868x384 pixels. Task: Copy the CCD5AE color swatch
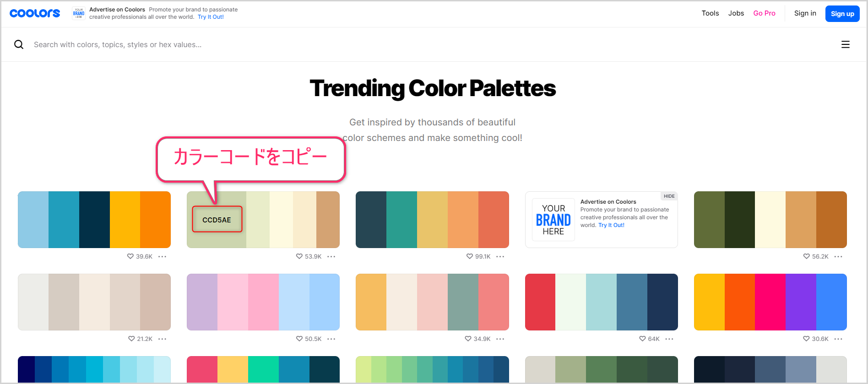click(x=217, y=220)
